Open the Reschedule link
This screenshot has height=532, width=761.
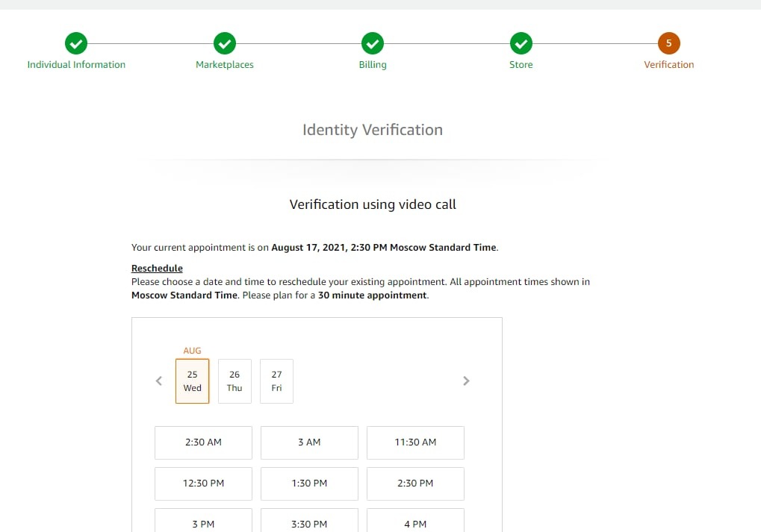coord(157,268)
